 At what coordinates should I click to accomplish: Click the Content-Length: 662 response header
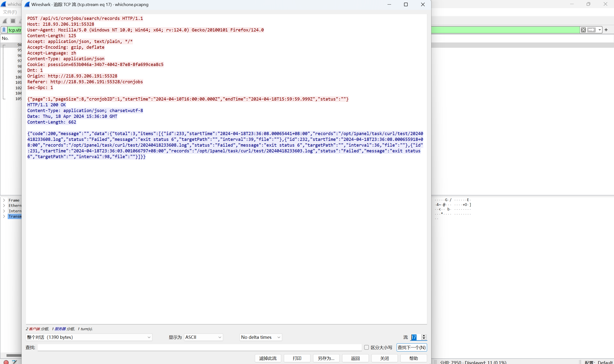click(x=52, y=122)
